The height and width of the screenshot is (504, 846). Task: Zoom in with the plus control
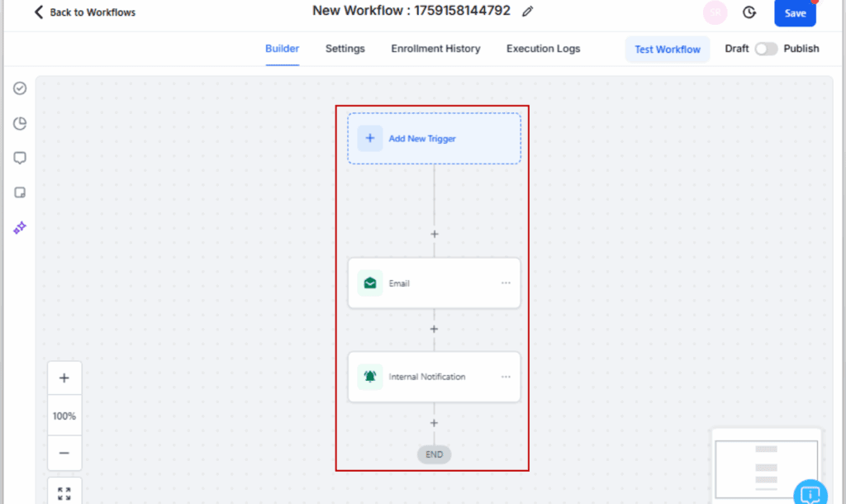point(64,379)
